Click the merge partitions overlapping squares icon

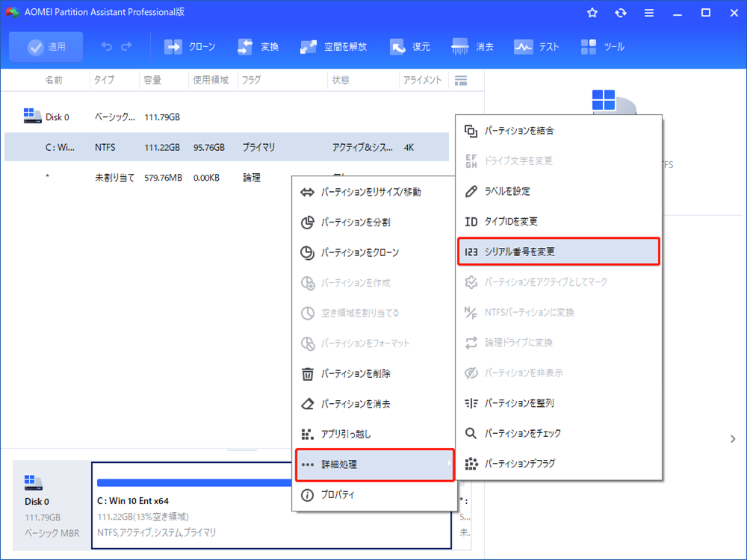[471, 131]
